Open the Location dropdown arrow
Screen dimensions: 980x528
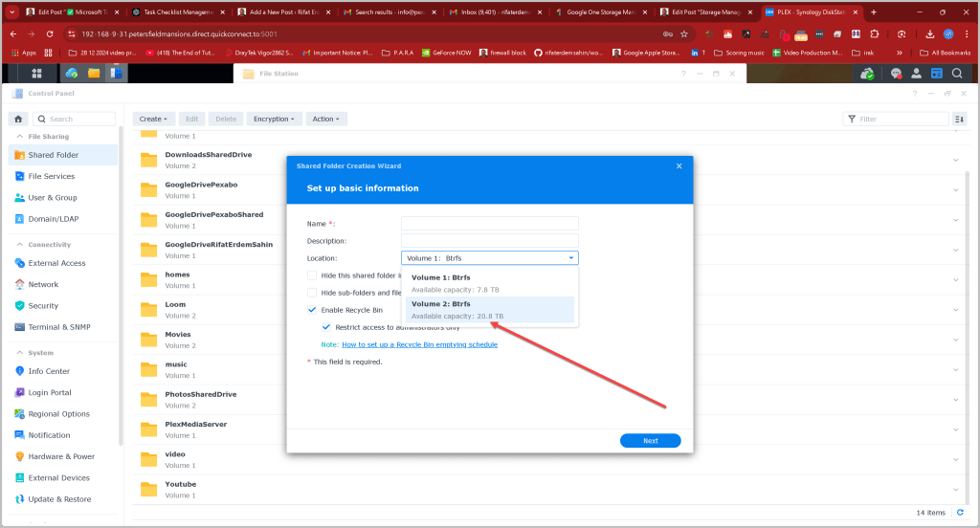click(x=571, y=258)
